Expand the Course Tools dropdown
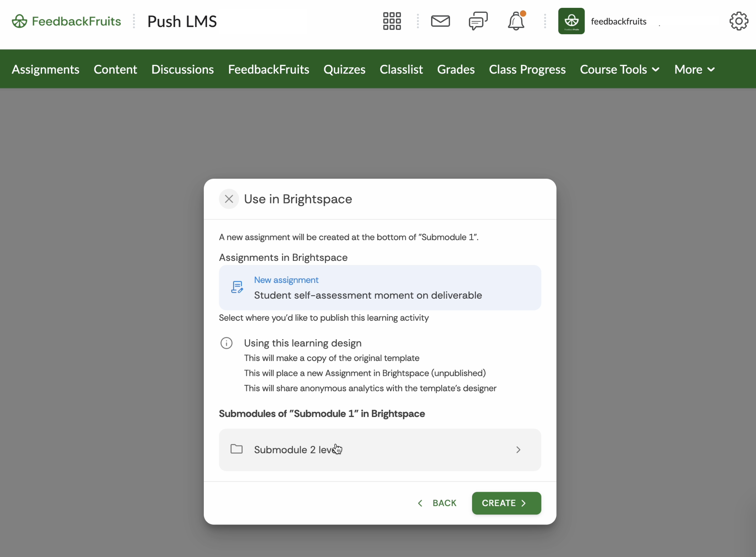 tap(620, 69)
